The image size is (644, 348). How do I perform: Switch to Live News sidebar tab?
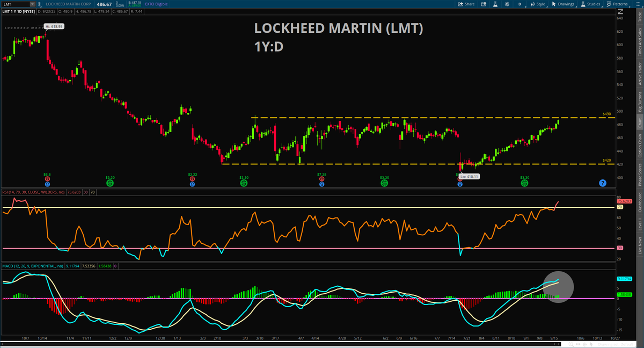[x=639, y=245]
